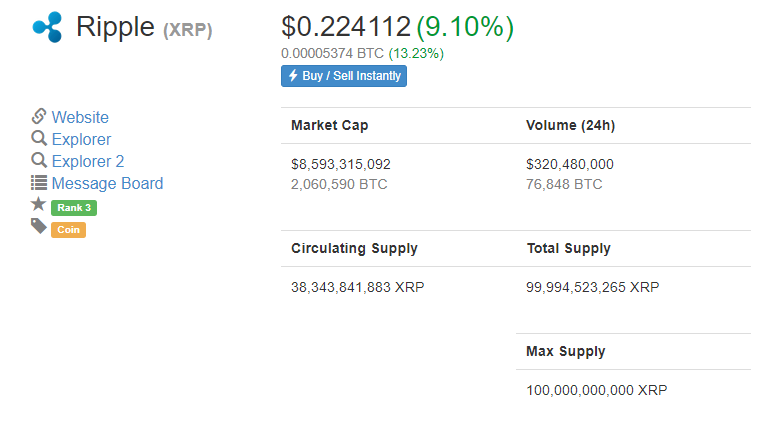Click the list icon beside Message Board
This screenshot has height=423, width=771.
click(x=39, y=182)
